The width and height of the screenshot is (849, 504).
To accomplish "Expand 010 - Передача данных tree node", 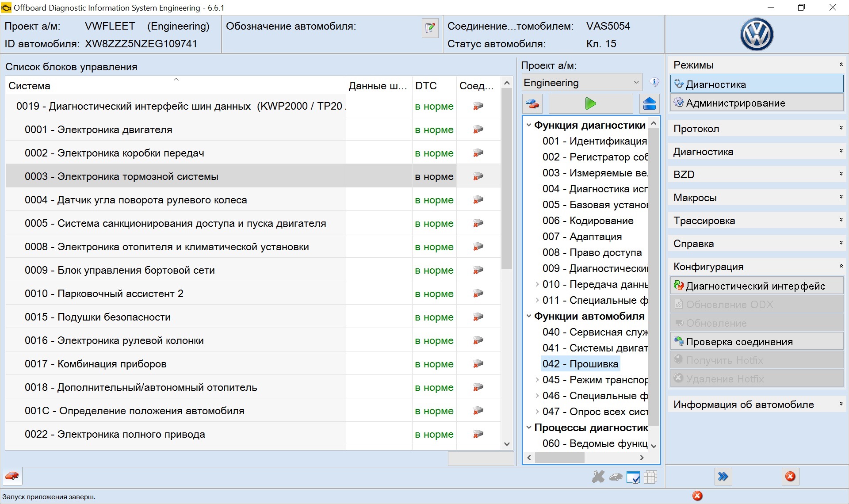I will [537, 284].
